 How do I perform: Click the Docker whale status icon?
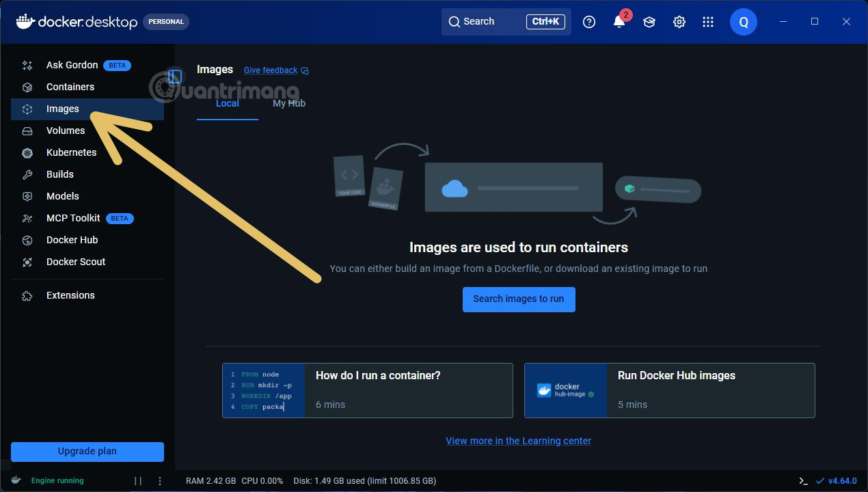pos(16,480)
